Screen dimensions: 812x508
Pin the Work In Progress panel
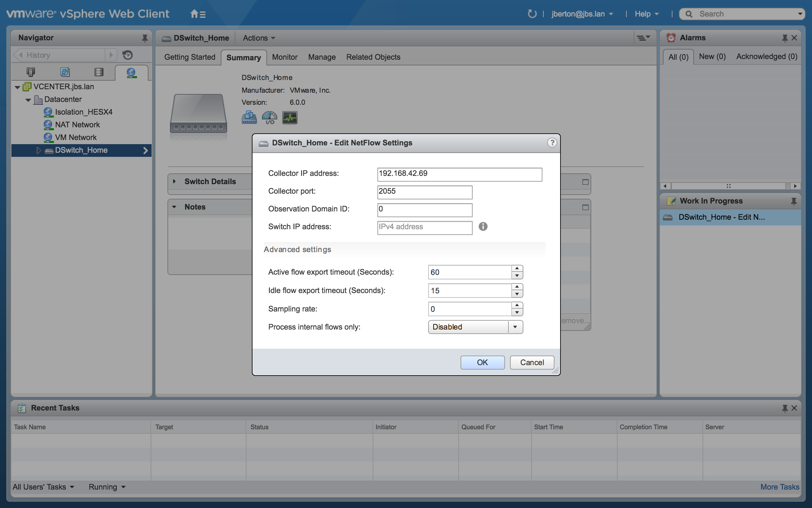(x=794, y=201)
